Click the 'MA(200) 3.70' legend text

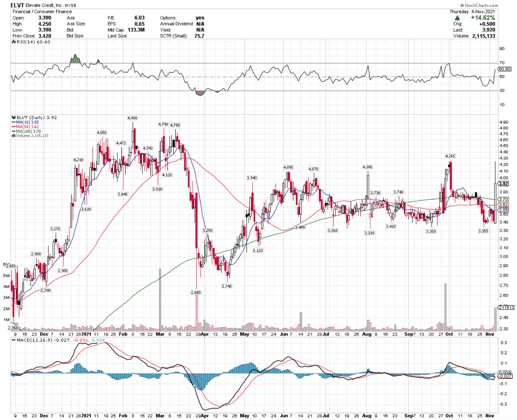(29, 131)
